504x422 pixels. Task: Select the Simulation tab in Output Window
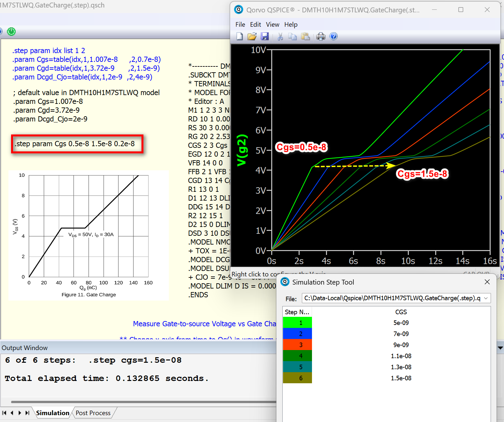pos(52,413)
